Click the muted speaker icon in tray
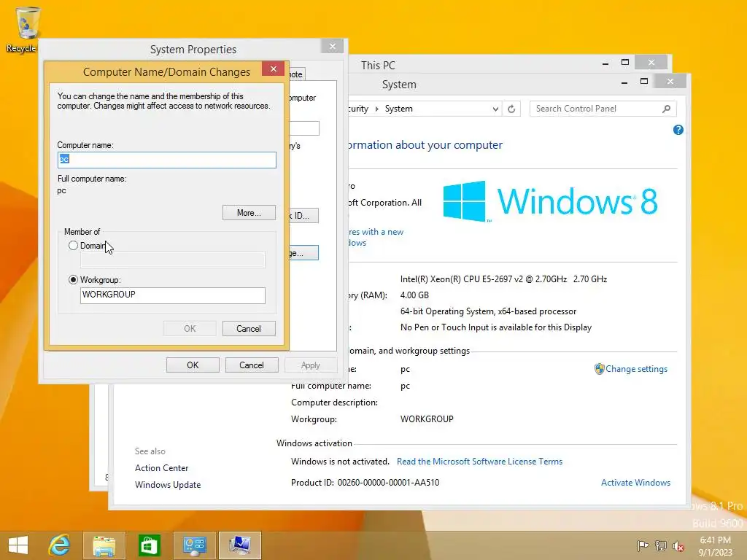The width and height of the screenshot is (747, 560). pos(678,545)
